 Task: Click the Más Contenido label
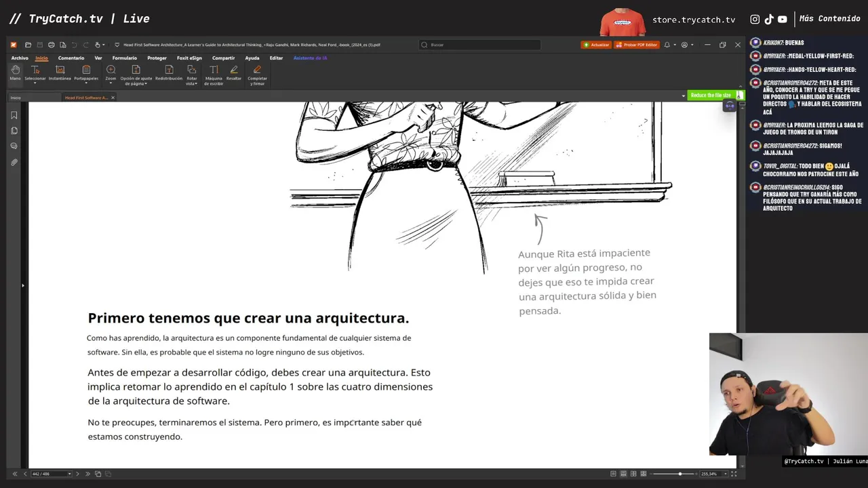(829, 19)
